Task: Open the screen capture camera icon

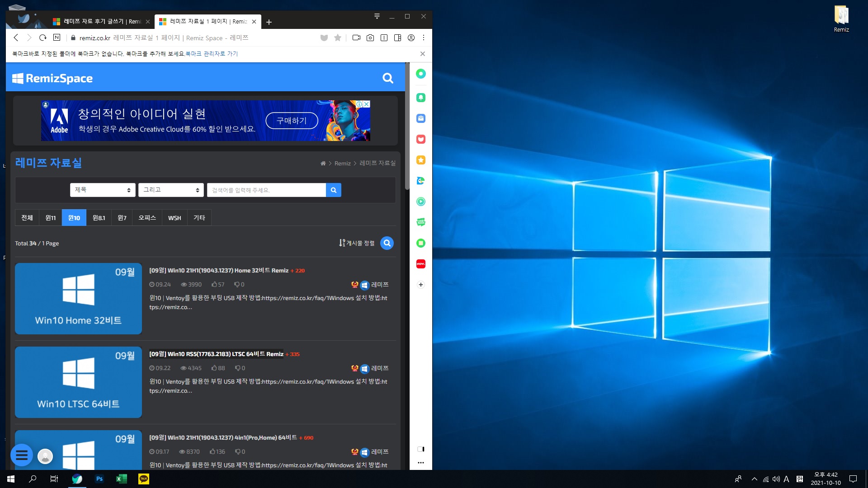Action: click(x=370, y=38)
